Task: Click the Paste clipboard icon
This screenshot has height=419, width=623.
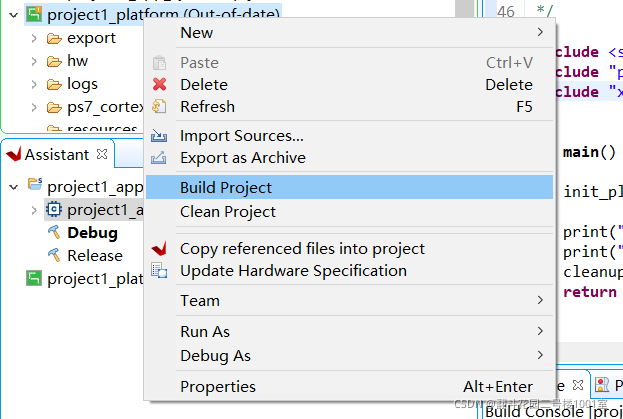Action: [159, 63]
